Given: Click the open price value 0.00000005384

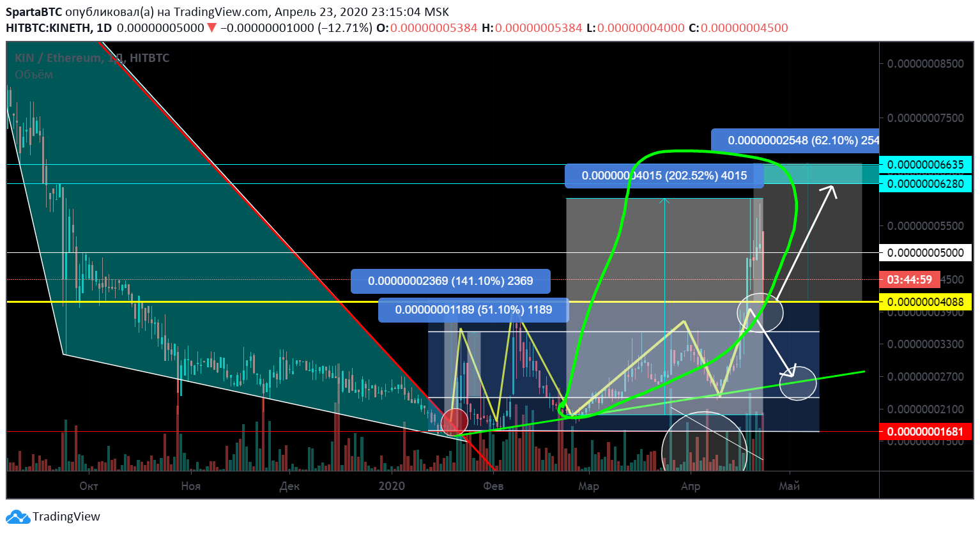Looking at the screenshot, I should (x=434, y=28).
